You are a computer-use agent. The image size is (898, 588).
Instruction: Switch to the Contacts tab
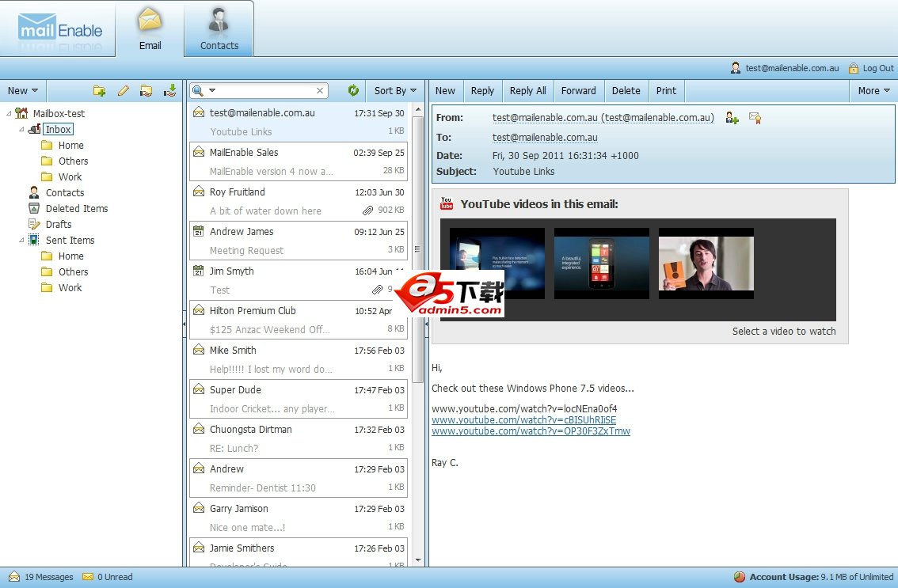tap(219, 29)
